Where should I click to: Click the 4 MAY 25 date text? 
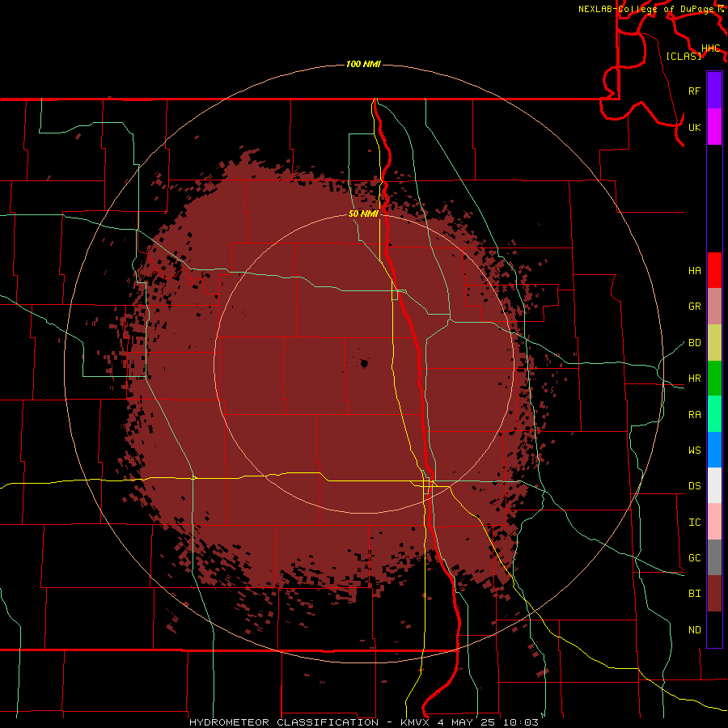coord(468,722)
